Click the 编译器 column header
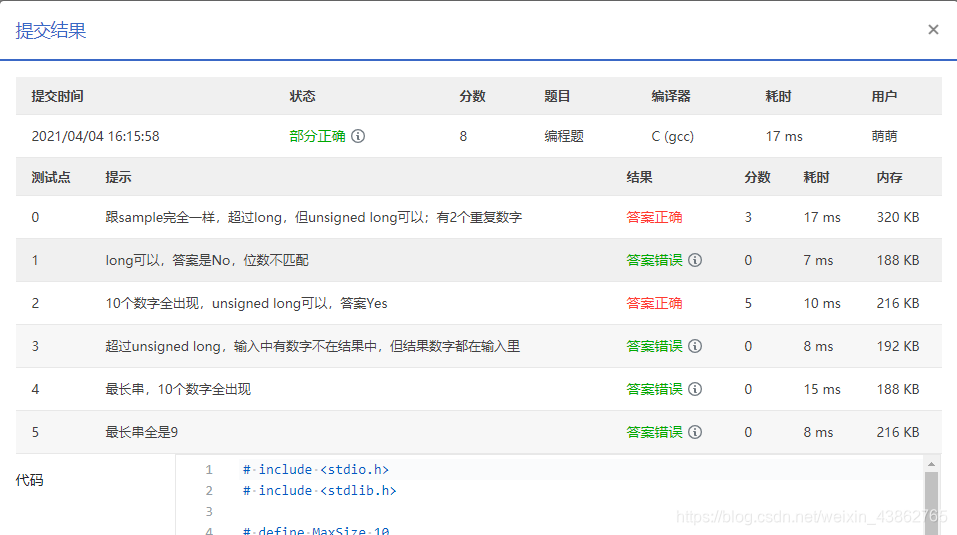 671,96
